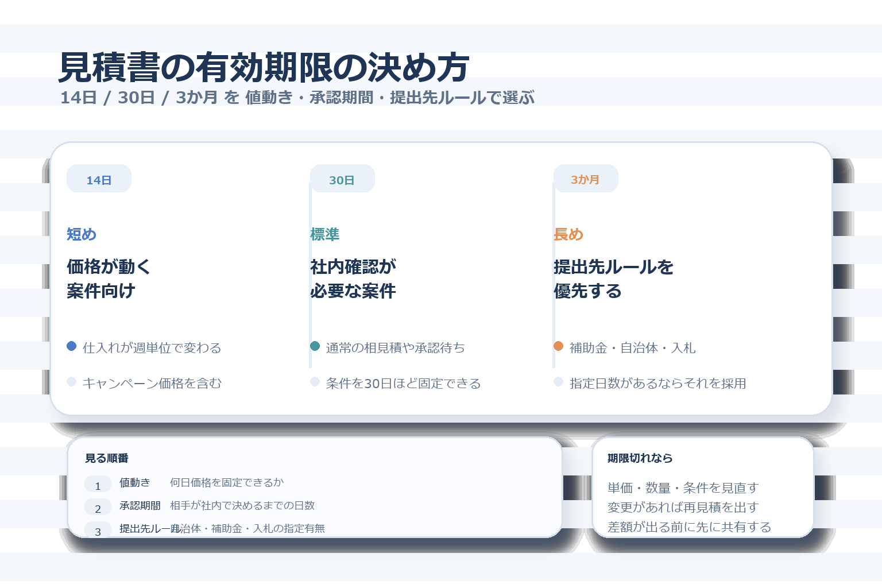
Task: Click the text 仕入れが週単位で変わる
Action: point(152,348)
